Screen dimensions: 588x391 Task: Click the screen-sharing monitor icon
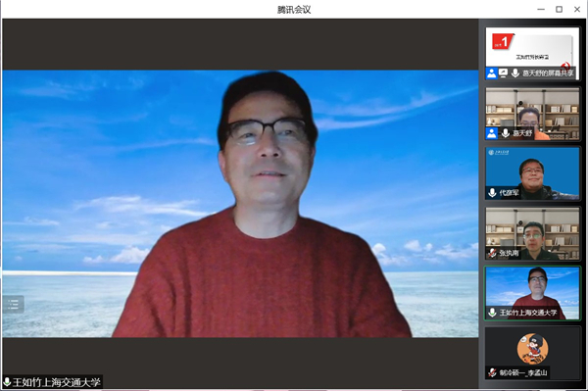click(x=504, y=73)
